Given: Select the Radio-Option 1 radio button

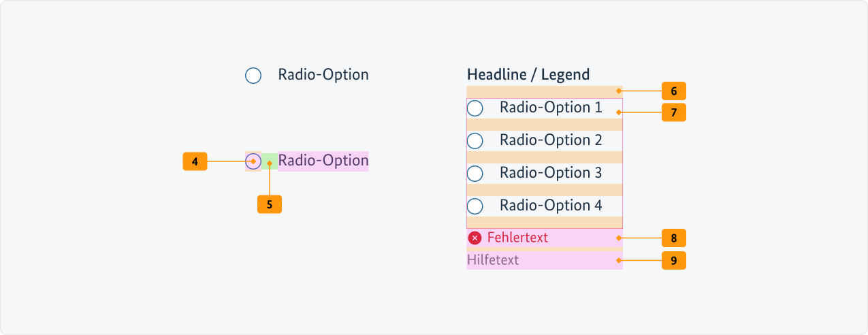Looking at the screenshot, I should click(x=475, y=108).
